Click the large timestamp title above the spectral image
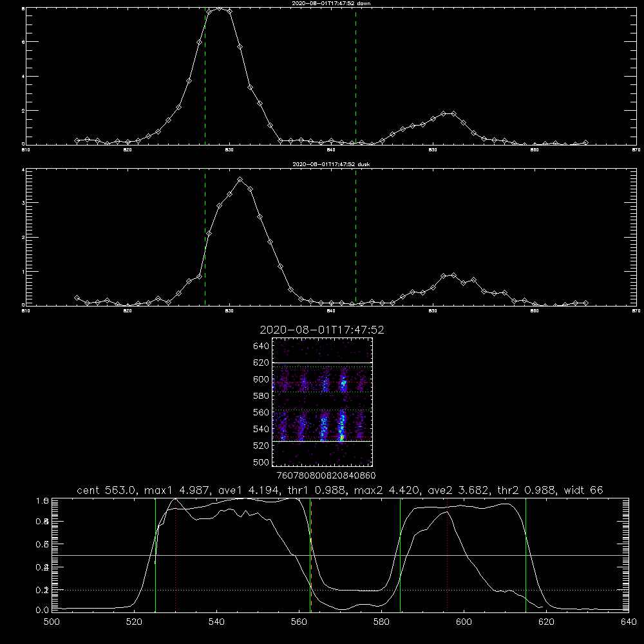This screenshot has width=644, height=644. (x=322, y=330)
